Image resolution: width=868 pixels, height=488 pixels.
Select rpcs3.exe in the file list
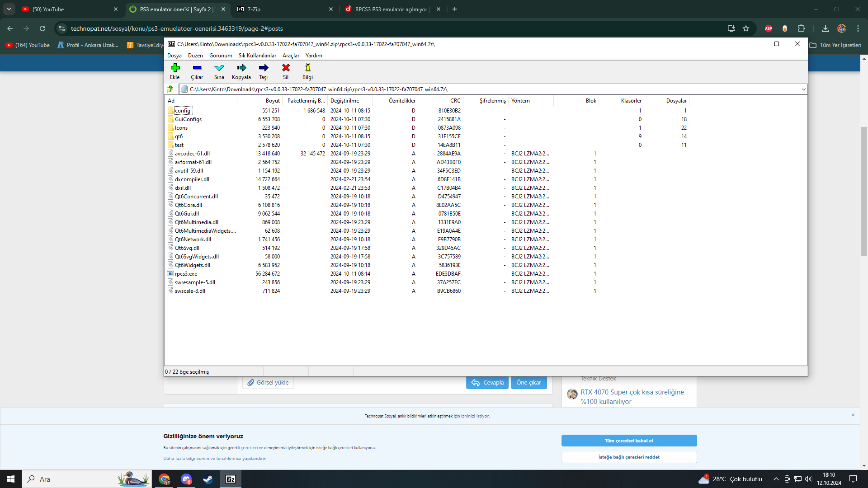point(186,274)
